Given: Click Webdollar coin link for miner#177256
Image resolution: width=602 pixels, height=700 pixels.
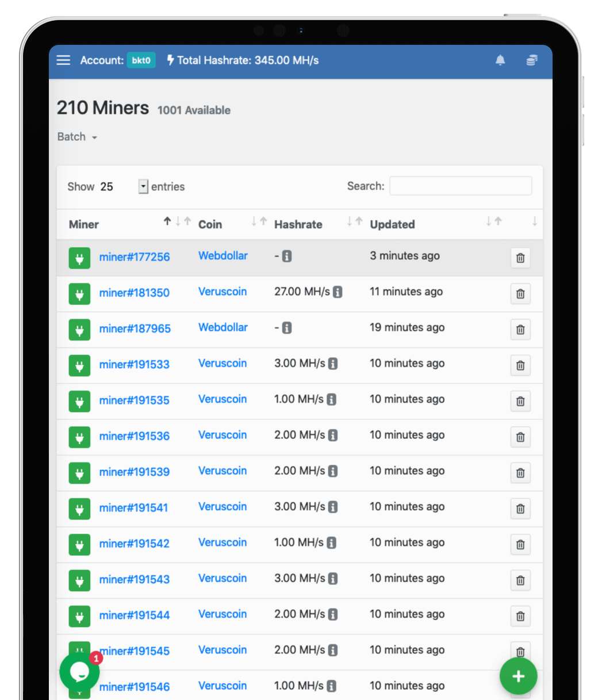Looking at the screenshot, I should [x=223, y=256].
